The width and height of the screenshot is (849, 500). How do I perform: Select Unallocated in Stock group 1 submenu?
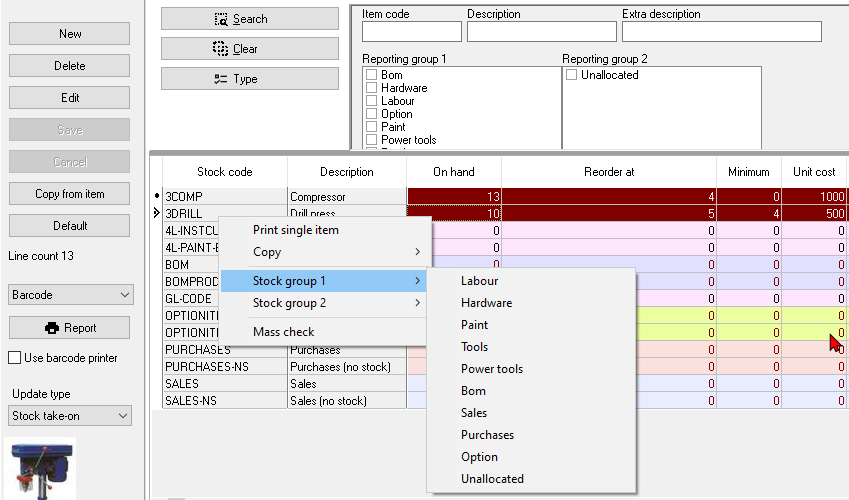pos(531,479)
